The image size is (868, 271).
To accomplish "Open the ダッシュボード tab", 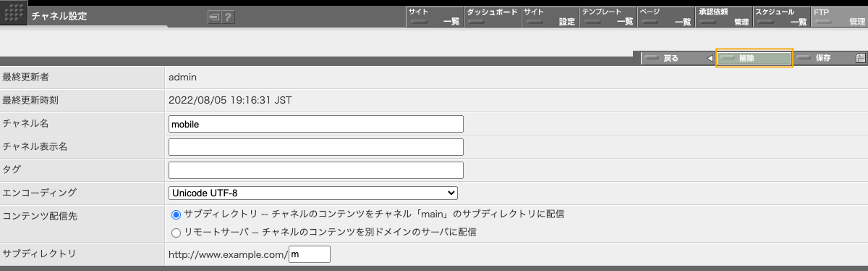I will pyautogui.click(x=492, y=17).
